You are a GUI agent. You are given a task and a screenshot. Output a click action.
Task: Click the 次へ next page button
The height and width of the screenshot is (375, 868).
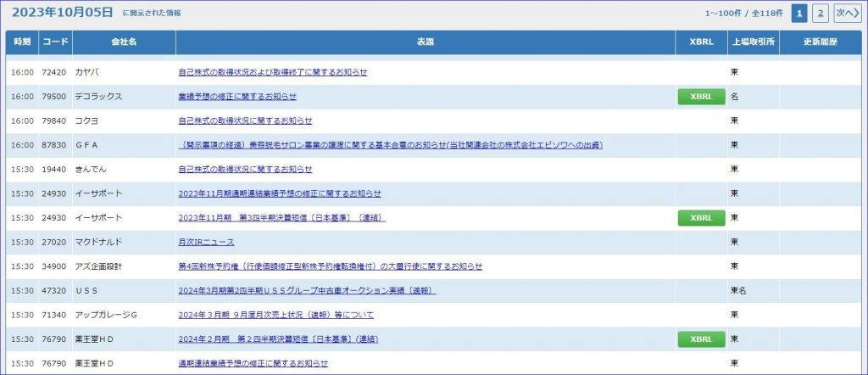[847, 14]
